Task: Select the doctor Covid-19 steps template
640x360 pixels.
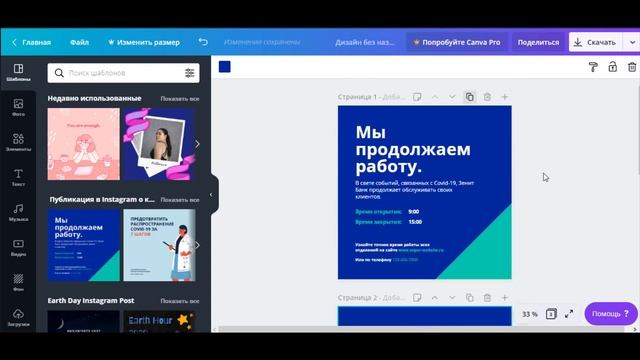Action: tap(159, 245)
